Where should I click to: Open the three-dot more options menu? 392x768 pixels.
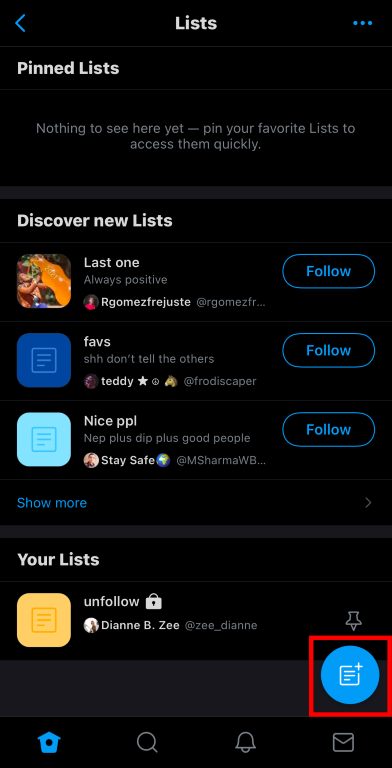tap(363, 23)
